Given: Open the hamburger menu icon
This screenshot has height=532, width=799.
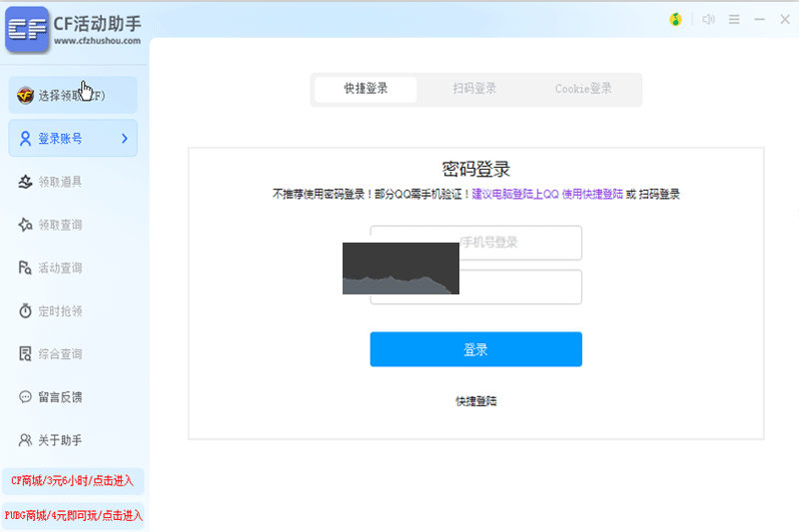Looking at the screenshot, I should point(734,19).
